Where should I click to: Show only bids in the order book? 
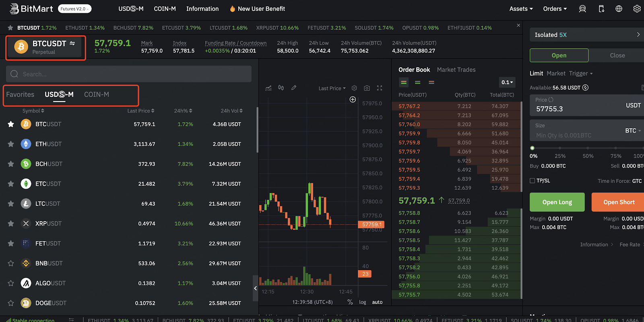(x=418, y=82)
